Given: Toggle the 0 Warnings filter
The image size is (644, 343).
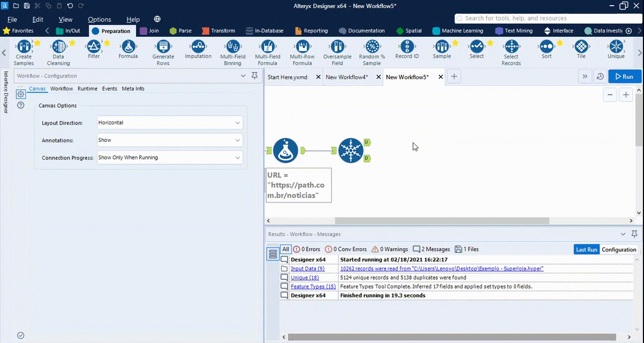Looking at the screenshot, I should [x=390, y=249].
